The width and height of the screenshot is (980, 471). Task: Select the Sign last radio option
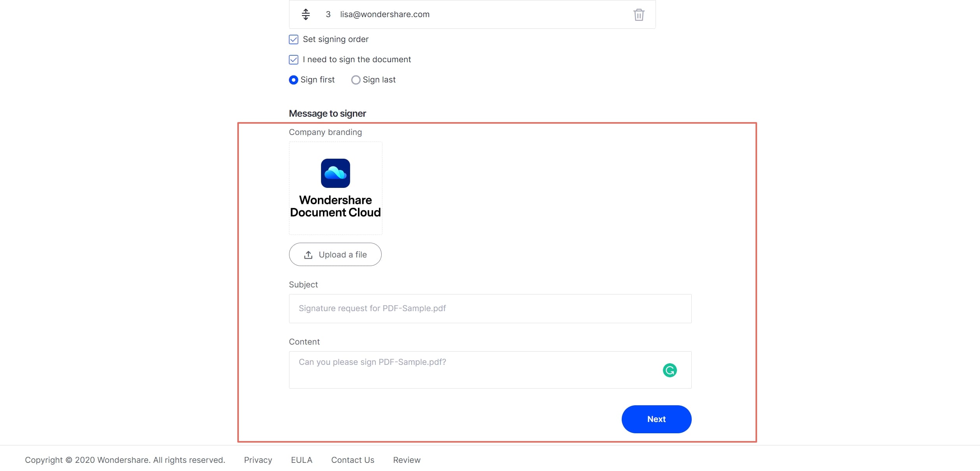pyautogui.click(x=356, y=80)
